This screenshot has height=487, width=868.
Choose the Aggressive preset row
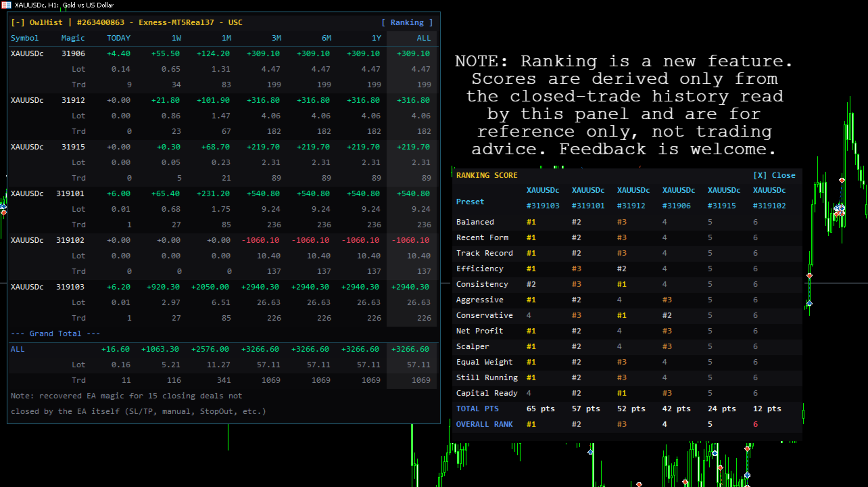[627, 300]
